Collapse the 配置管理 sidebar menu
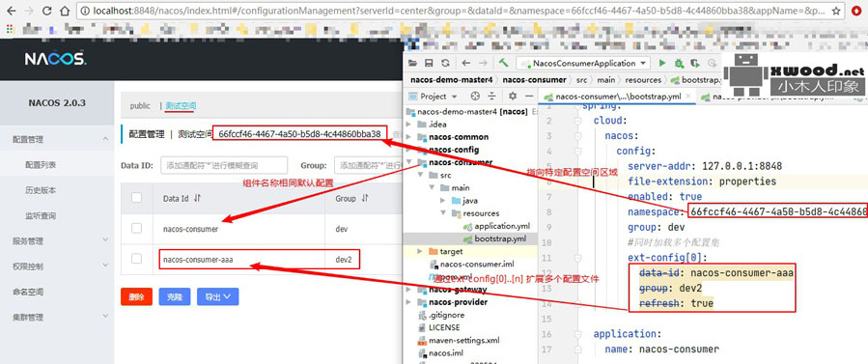Screen dimensions: 868x364 pos(105,139)
